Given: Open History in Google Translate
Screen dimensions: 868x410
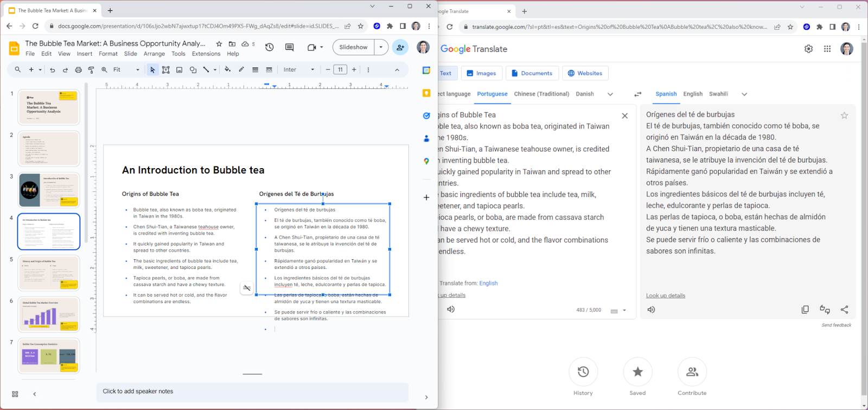Looking at the screenshot, I should [x=583, y=372].
